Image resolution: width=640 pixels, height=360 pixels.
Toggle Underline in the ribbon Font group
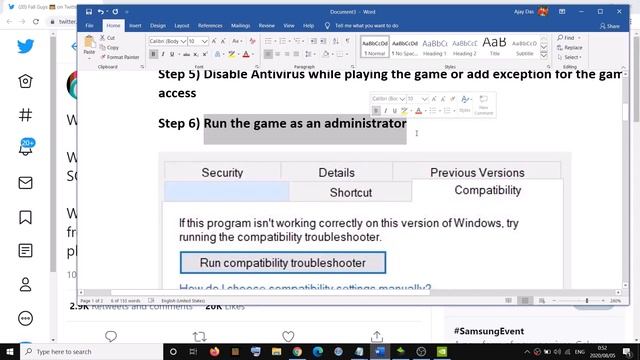pyautogui.click(x=172, y=54)
